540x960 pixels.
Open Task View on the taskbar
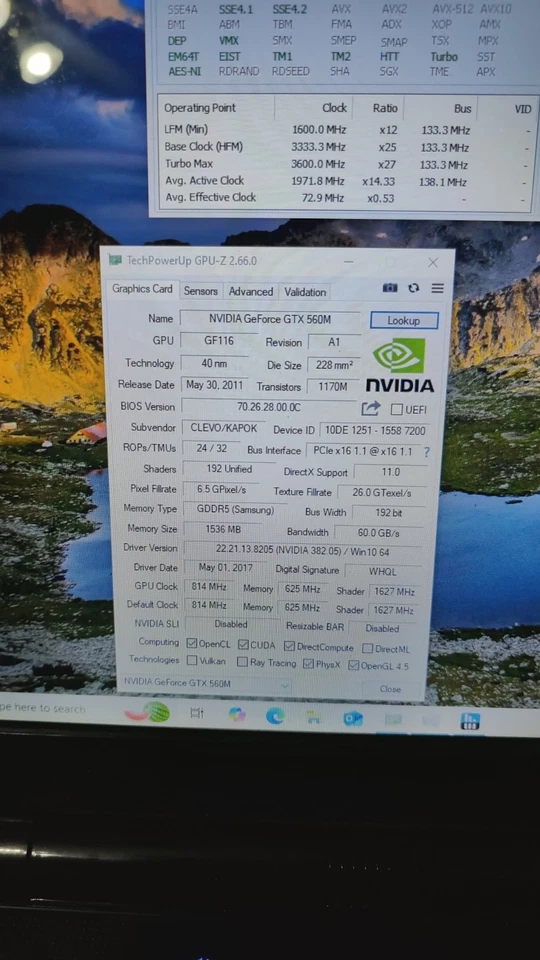pyautogui.click(x=197, y=713)
